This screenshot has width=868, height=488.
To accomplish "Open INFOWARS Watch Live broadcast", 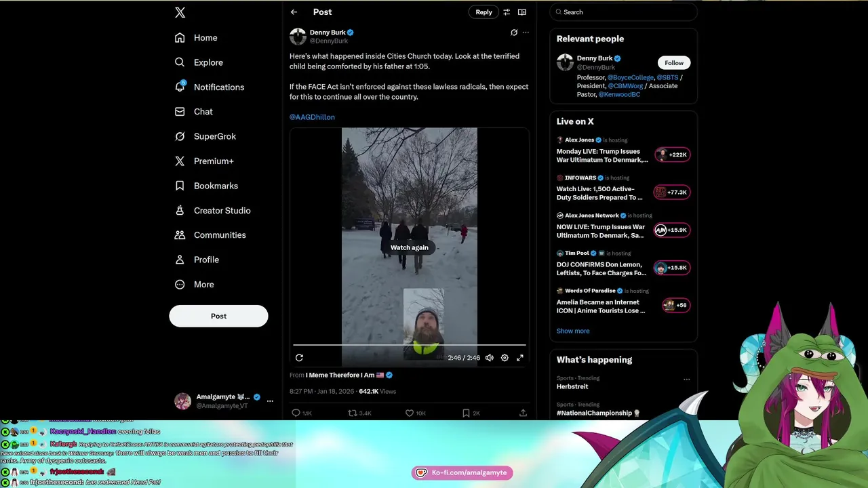I will [x=623, y=188].
